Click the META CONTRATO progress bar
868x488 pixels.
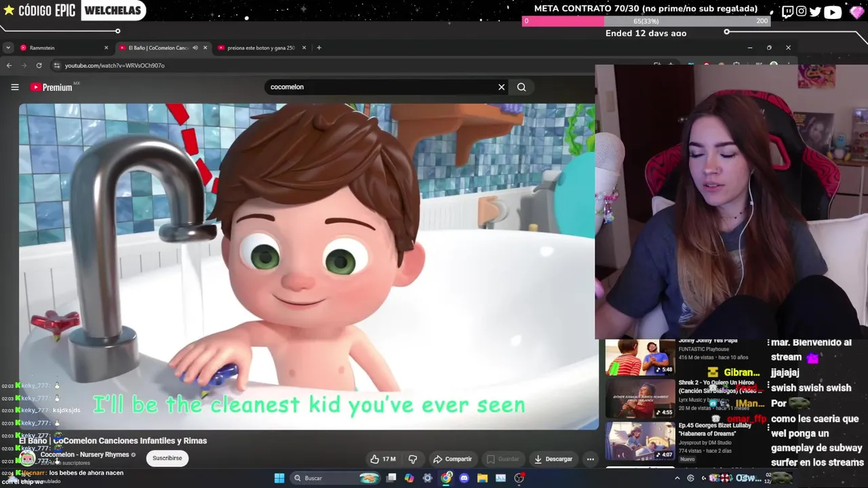tap(646, 21)
